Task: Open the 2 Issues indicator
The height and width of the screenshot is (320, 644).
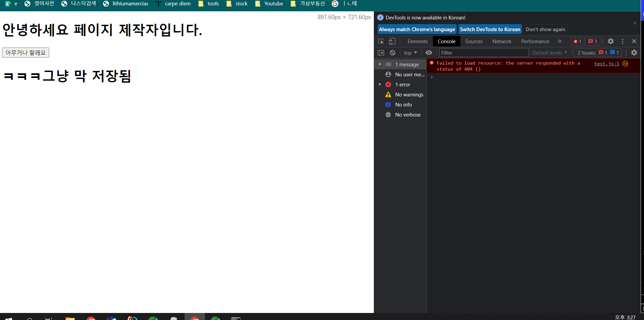Action: [598, 53]
